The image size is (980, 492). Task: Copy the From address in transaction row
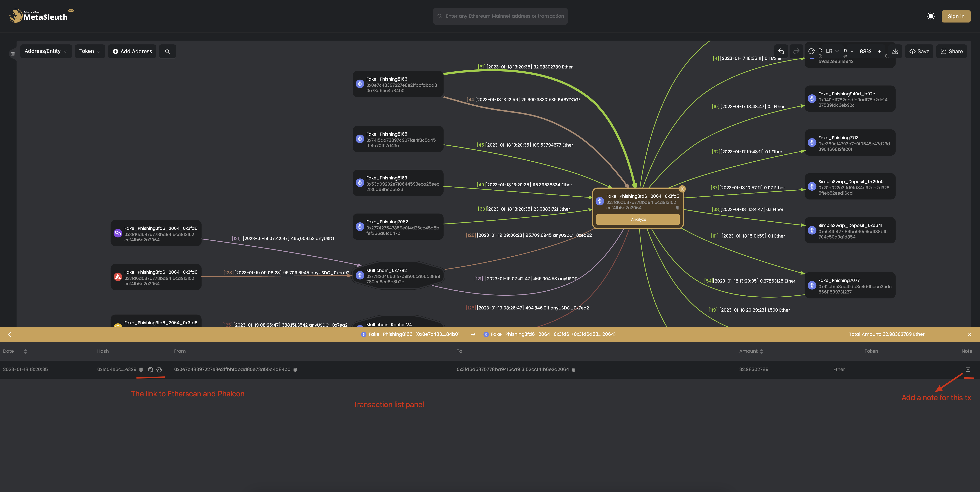click(x=295, y=370)
